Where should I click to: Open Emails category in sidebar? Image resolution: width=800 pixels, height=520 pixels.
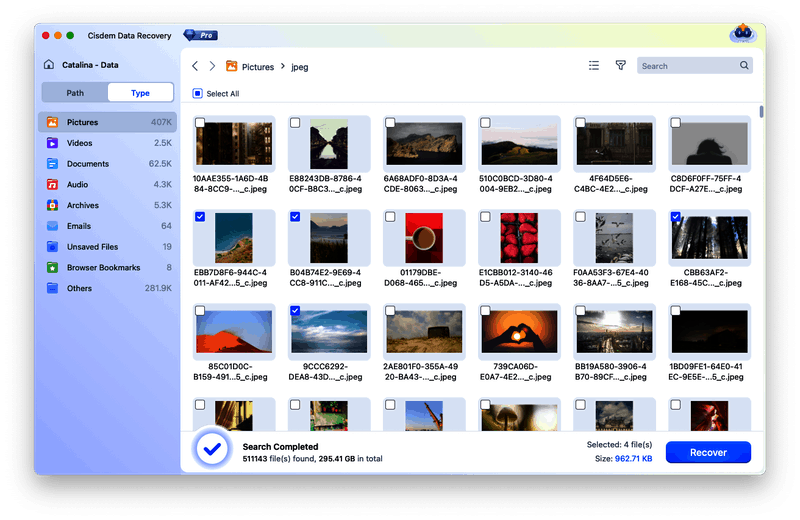(x=78, y=226)
